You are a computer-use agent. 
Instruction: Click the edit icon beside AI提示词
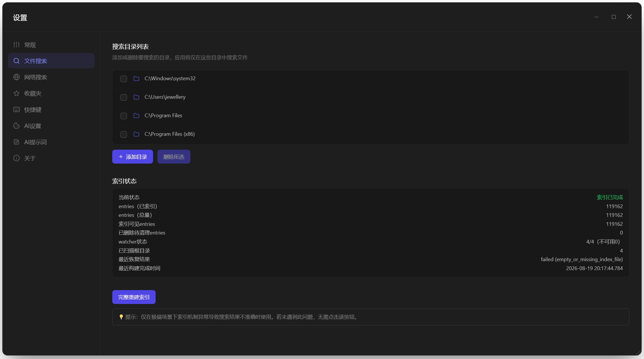(16, 142)
